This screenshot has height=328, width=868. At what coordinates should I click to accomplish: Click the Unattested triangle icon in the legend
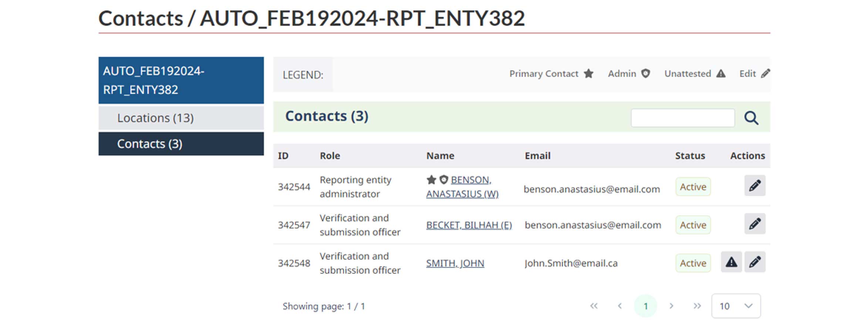coord(720,74)
